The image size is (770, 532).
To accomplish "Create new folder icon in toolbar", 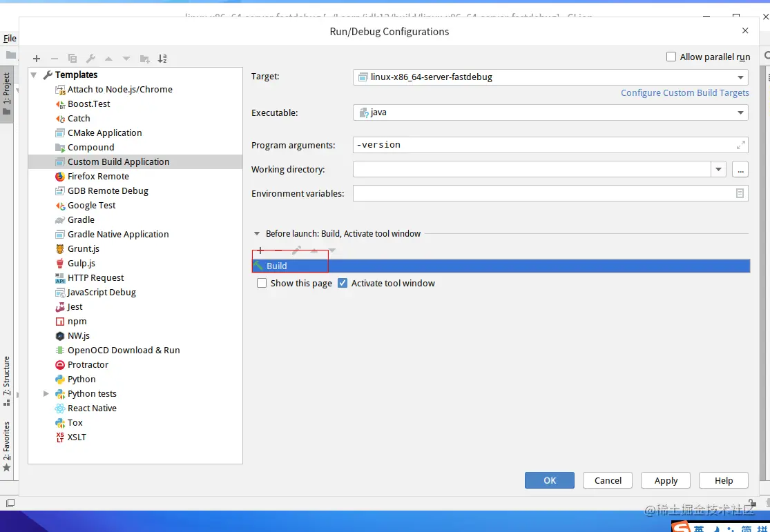I will (x=144, y=59).
